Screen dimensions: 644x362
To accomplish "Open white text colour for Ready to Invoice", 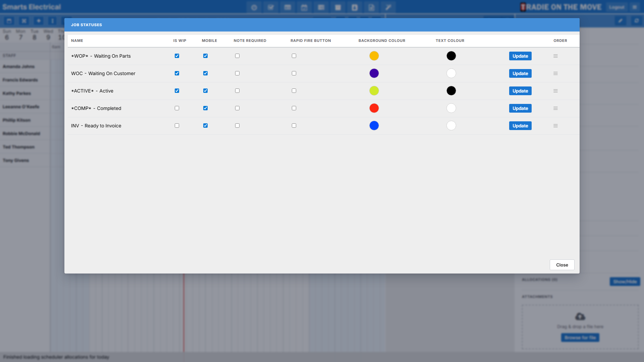I will pos(451,126).
